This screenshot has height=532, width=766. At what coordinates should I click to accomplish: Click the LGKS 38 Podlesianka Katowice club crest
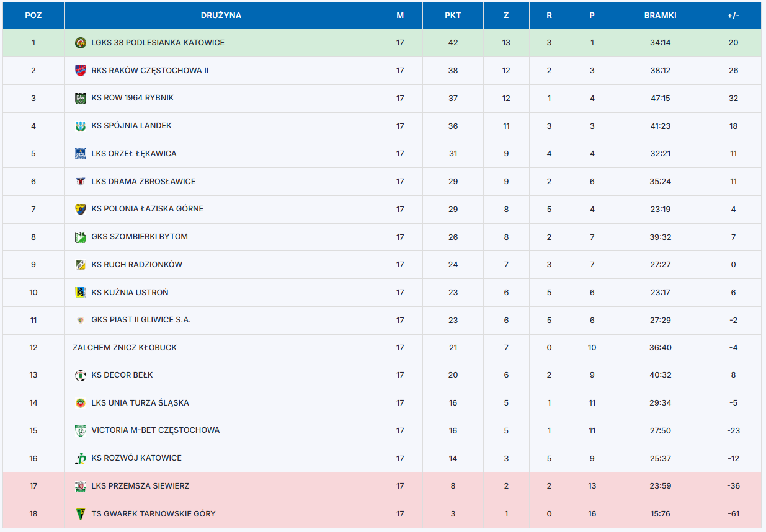[x=80, y=43]
